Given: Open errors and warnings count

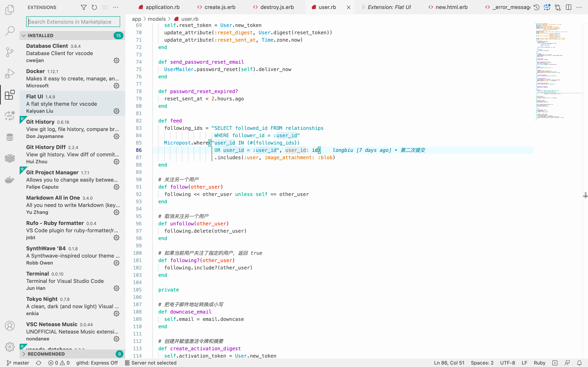Looking at the screenshot, I should click(x=59, y=363).
